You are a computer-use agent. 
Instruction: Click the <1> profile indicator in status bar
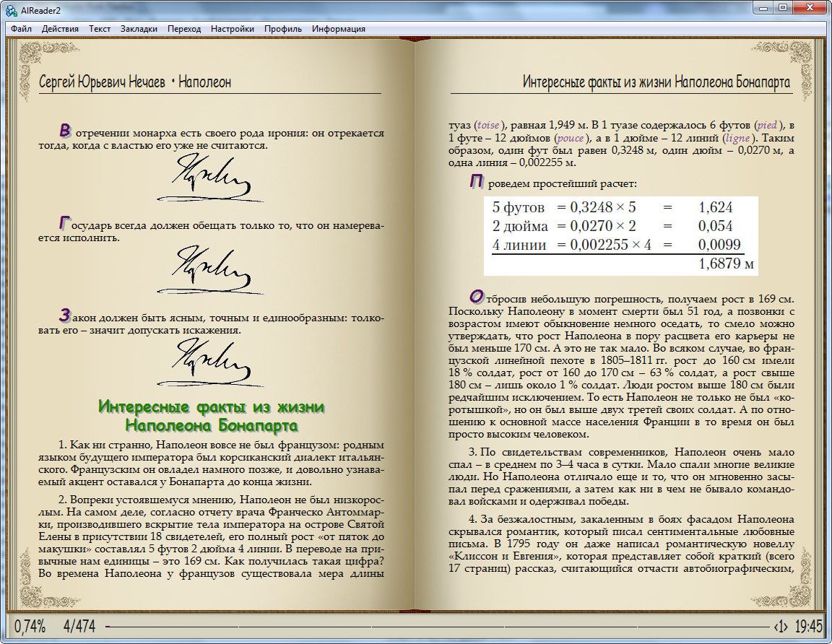click(780, 626)
